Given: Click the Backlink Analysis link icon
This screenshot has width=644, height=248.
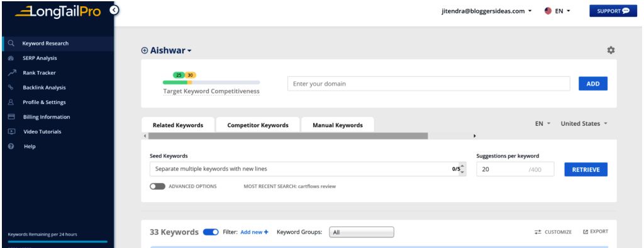Looking at the screenshot, I should 11,87.
